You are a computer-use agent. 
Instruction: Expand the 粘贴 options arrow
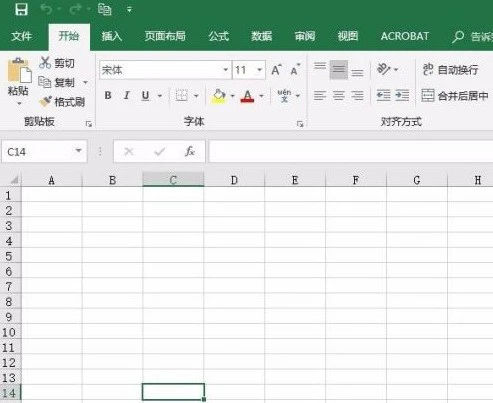pyautogui.click(x=19, y=104)
